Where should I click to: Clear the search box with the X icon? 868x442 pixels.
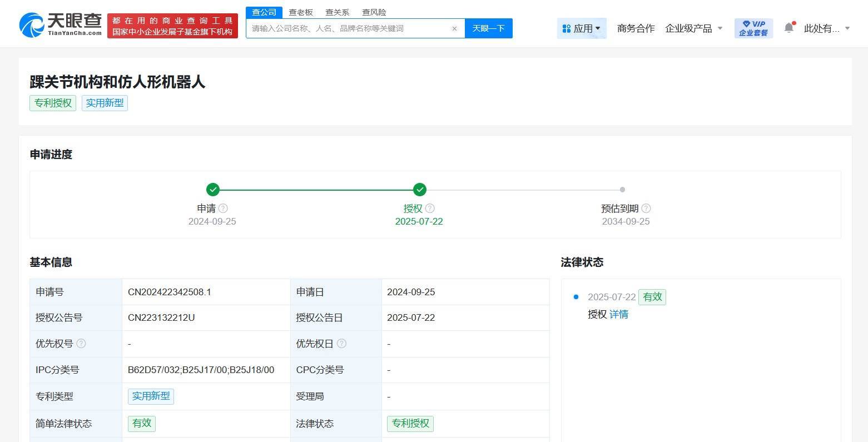(454, 28)
